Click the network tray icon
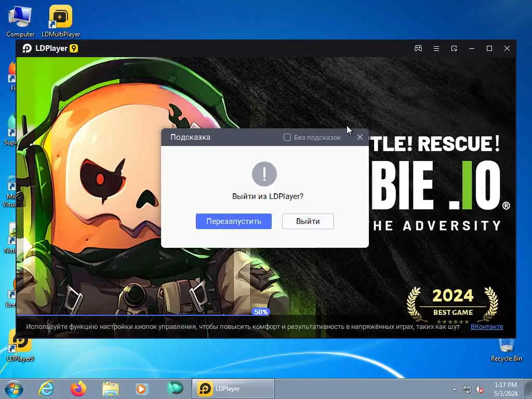 [467, 390]
